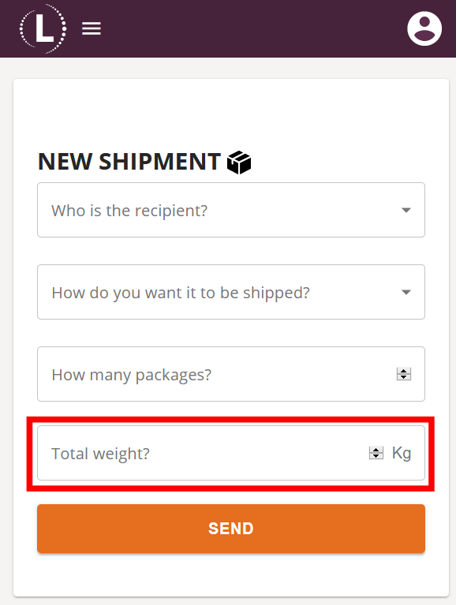
Task: Open the user profile avatar
Action: coord(424,29)
